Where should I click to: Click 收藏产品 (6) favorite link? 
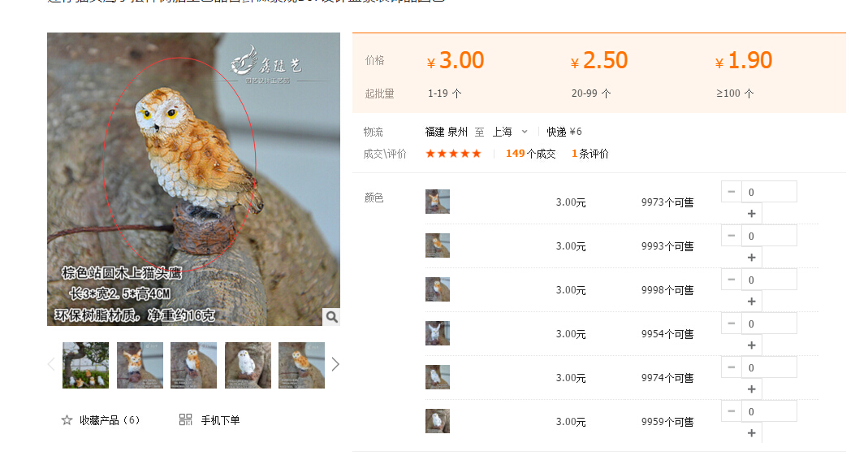pyautogui.click(x=110, y=420)
